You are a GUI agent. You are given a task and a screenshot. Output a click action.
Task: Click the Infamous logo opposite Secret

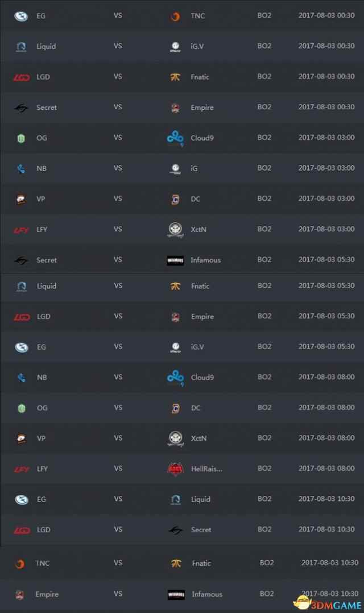[x=175, y=260]
